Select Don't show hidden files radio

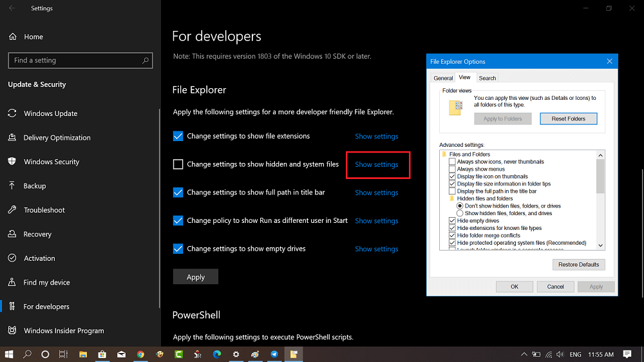click(460, 206)
